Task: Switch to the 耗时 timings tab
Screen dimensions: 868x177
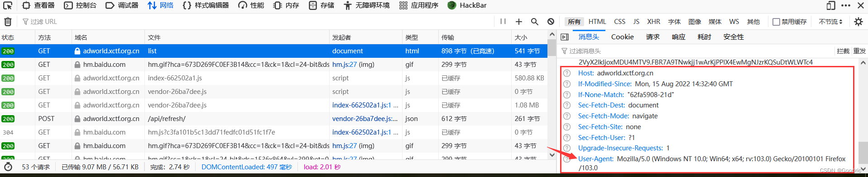Action: coord(704,37)
